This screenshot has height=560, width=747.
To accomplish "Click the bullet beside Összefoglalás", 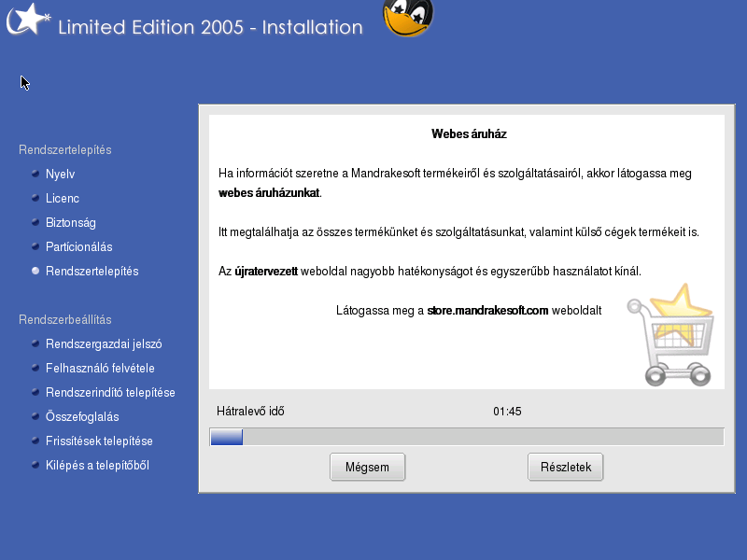I will click(x=35, y=416).
